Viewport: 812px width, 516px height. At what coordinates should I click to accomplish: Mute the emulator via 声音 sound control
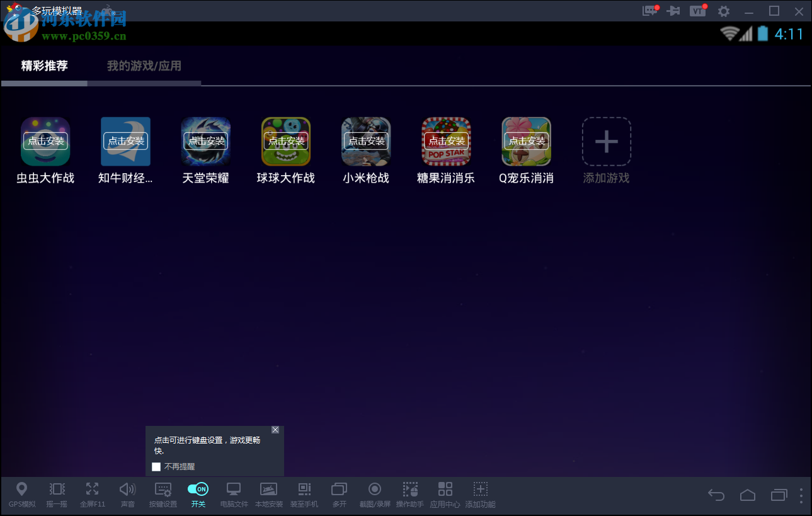(x=127, y=495)
